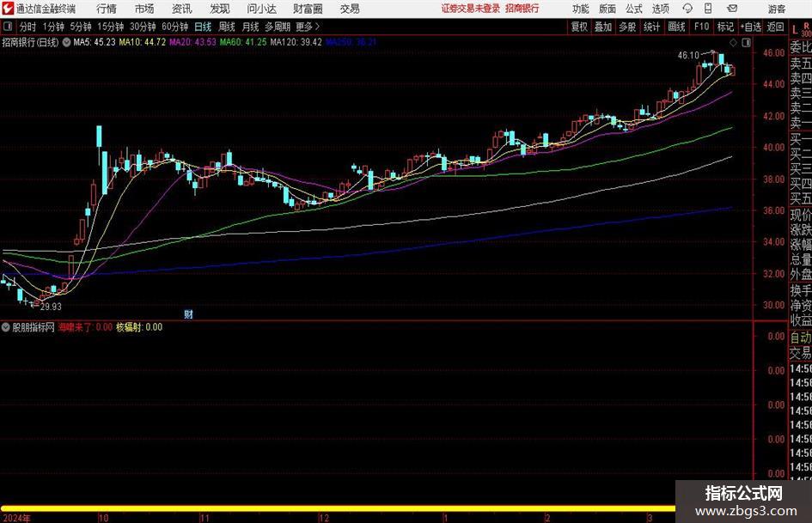Click the diamond icon above the chart
The height and width of the screenshot is (523, 812).
tap(733, 42)
